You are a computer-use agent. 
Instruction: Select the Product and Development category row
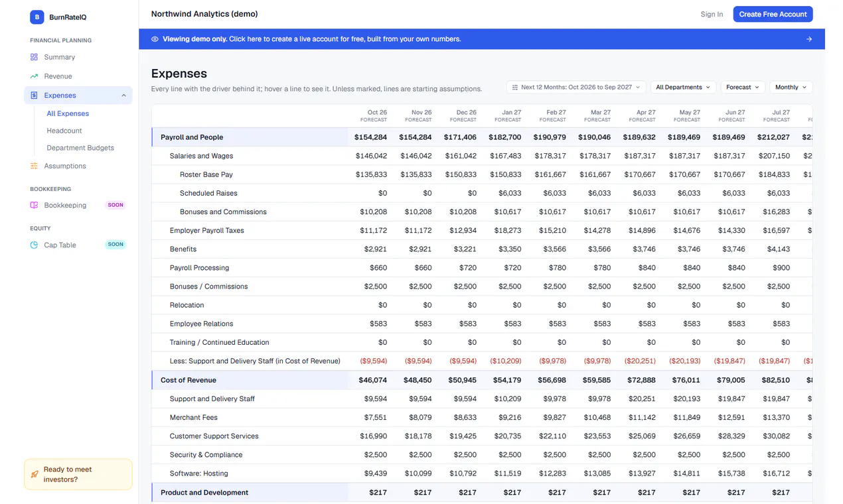481,493
